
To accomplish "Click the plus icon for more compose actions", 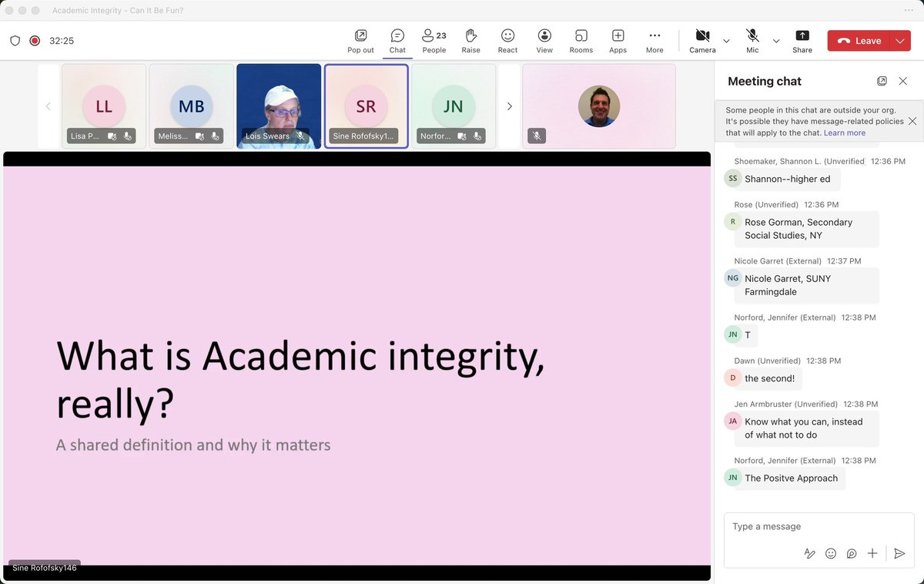I will [872, 553].
